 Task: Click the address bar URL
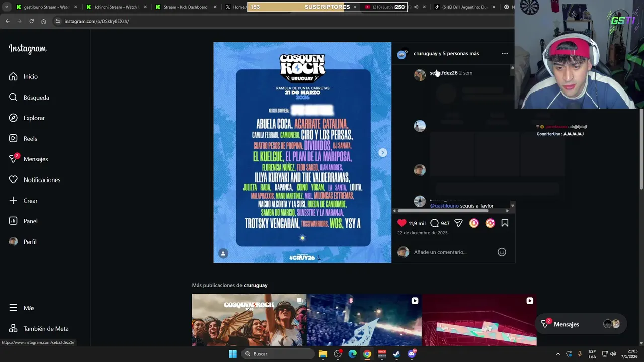pos(97,21)
